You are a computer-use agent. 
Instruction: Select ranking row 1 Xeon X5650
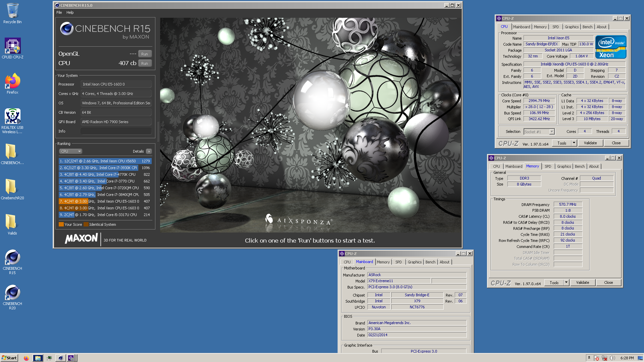point(105,161)
